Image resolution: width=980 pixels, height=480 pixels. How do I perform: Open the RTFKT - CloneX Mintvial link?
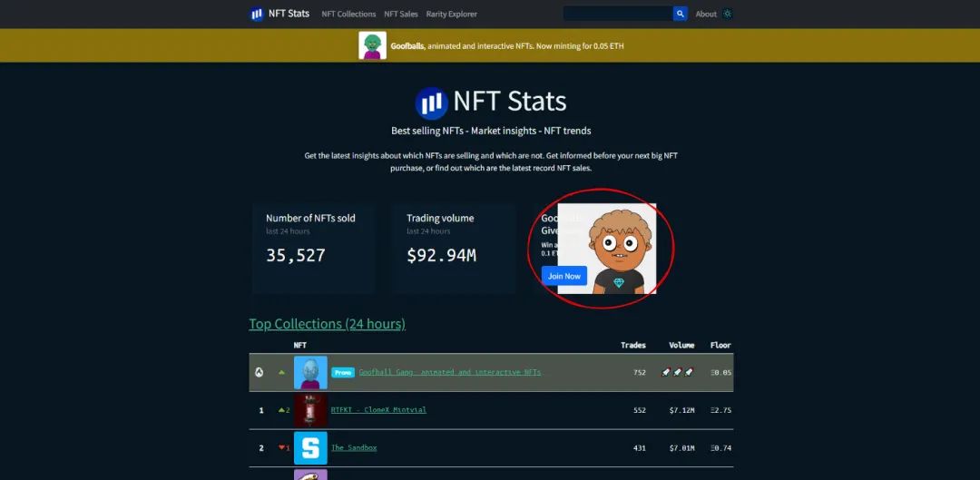click(378, 410)
